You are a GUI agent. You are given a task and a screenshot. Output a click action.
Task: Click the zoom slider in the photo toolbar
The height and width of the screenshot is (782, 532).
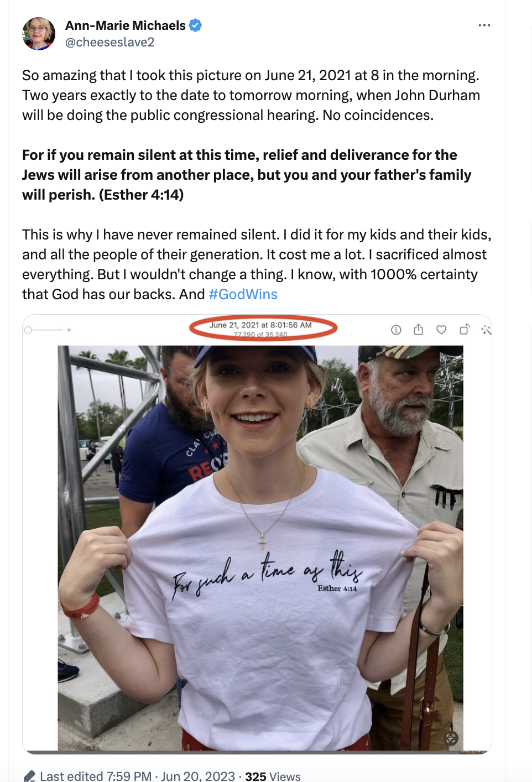click(44, 330)
